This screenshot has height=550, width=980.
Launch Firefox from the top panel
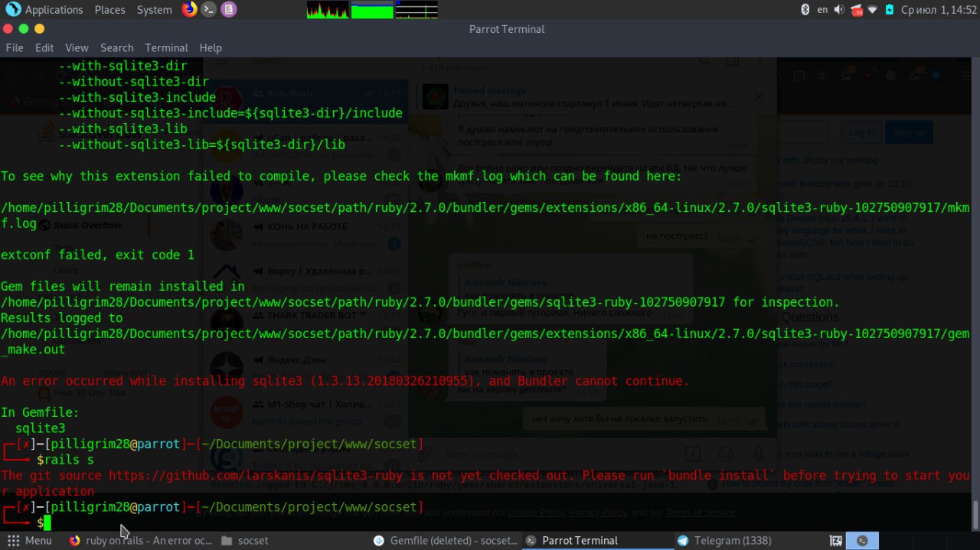pos(189,9)
